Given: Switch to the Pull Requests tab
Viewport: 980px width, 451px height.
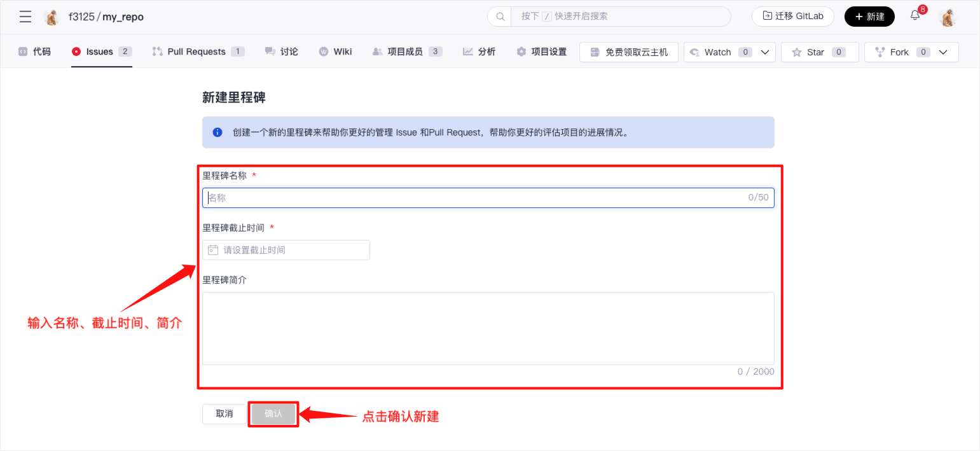Looking at the screenshot, I should pyautogui.click(x=197, y=52).
